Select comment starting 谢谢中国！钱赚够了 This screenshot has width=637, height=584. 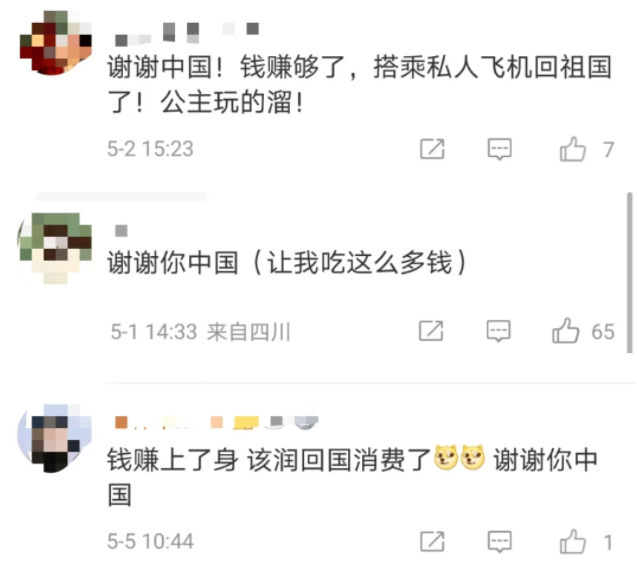pyautogui.click(x=360, y=84)
